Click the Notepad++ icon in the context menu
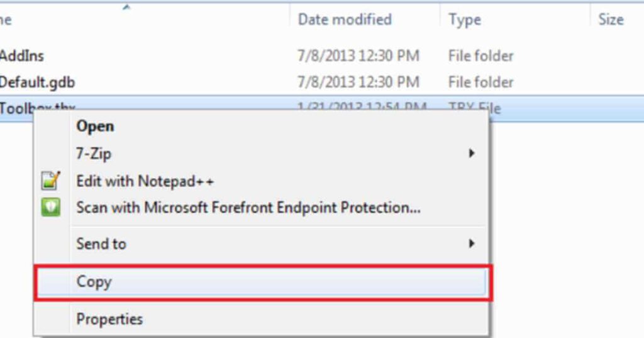The height and width of the screenshot is (338, 644). coord(51,181)
